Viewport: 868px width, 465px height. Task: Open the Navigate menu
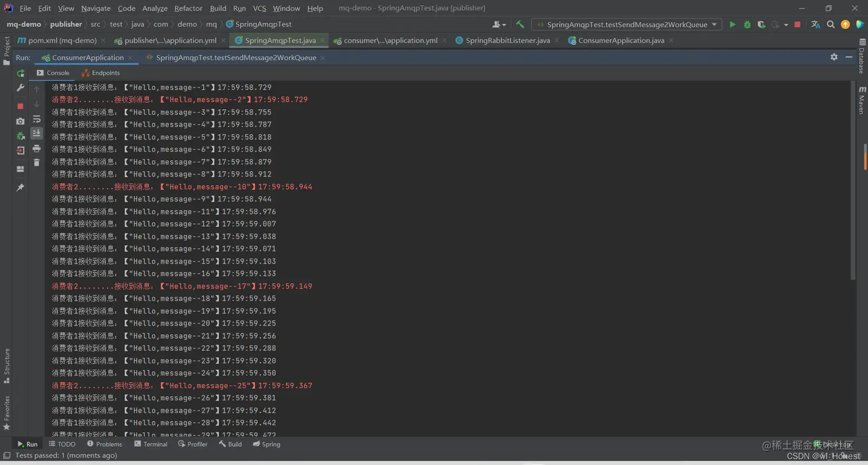pyautogui.click(x=96, y=9)
